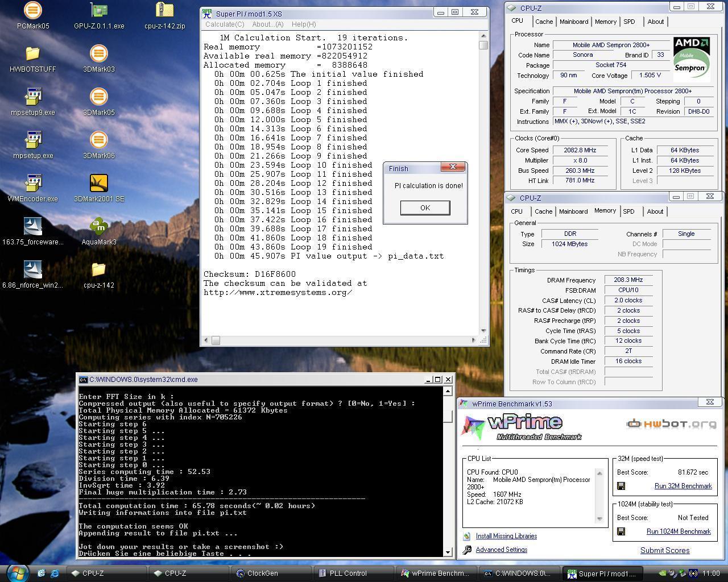Click the system clock showing 11:00

[x=711, y=573]
